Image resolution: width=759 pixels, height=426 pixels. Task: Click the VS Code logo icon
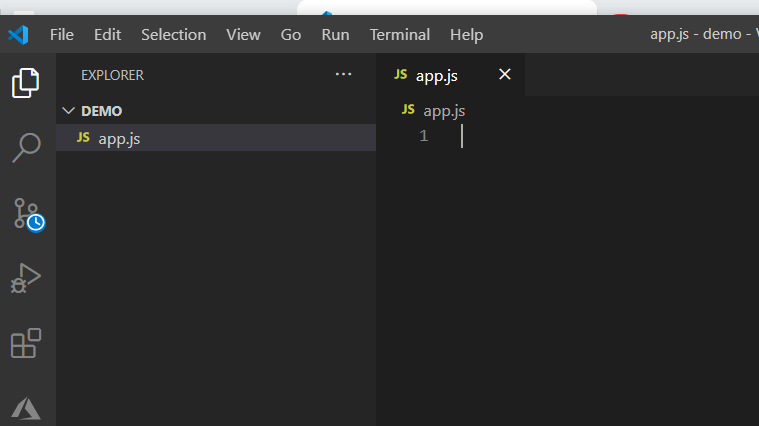tap(18, 34)
